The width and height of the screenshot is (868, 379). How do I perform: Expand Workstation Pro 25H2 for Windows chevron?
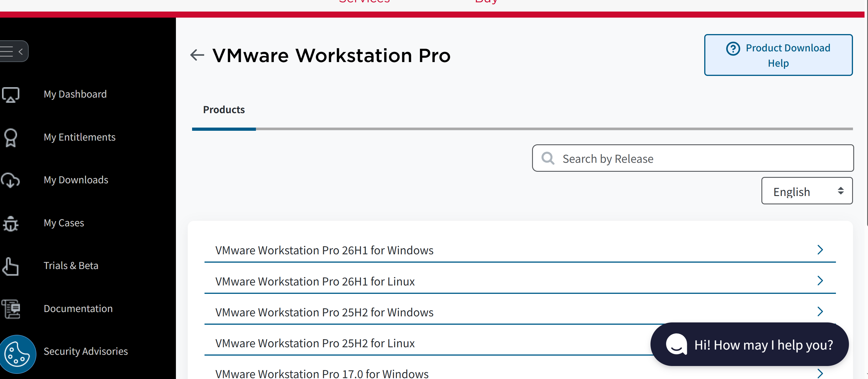[x=820, y=312]
